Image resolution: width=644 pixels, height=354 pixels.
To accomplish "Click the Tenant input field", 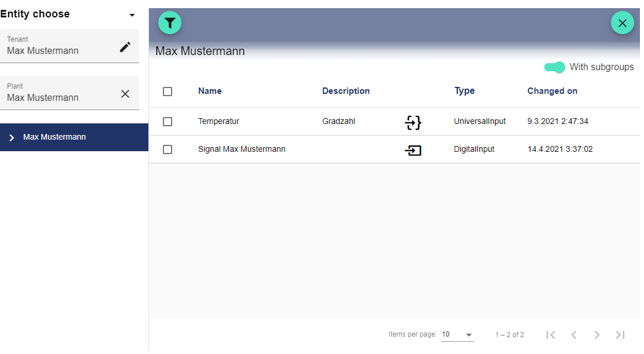I will click(58, 50).
